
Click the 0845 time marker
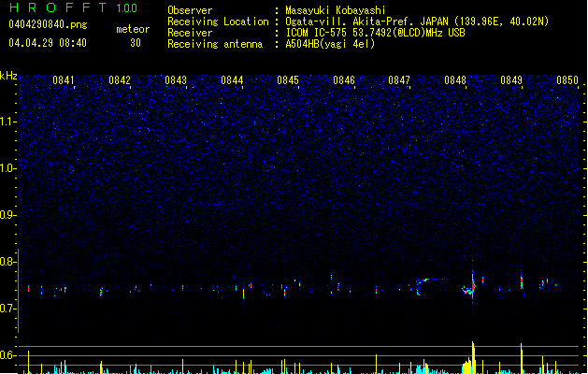point(288,80)
